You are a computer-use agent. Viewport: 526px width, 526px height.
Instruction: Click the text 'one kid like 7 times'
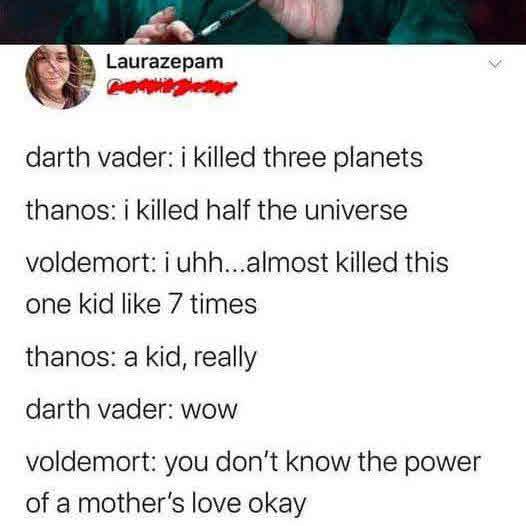[x=141, y=304]
